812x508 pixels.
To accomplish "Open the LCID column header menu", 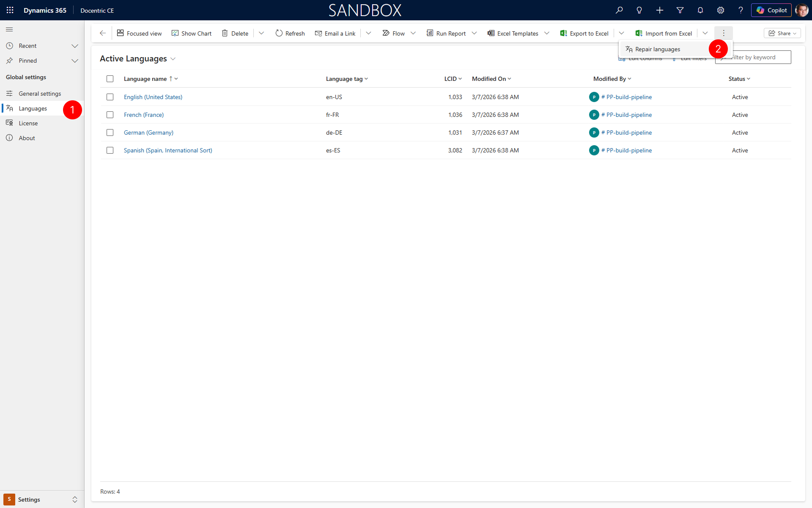I will pyautogui.click(x=453, y=79).
